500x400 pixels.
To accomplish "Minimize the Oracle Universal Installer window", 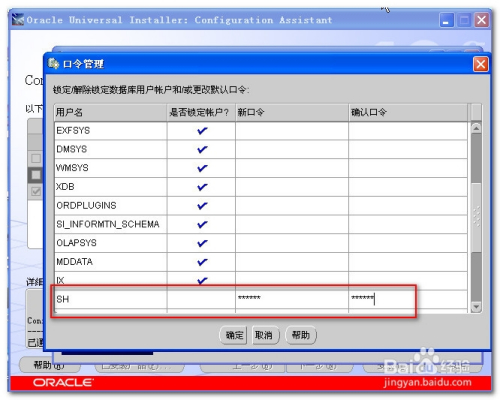I will click(x=446, y=20).
